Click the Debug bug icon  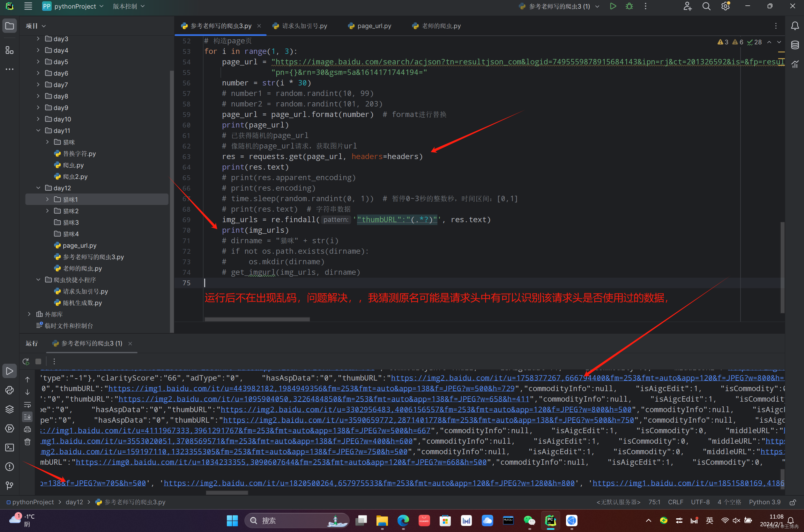click(x=629, y=6)
